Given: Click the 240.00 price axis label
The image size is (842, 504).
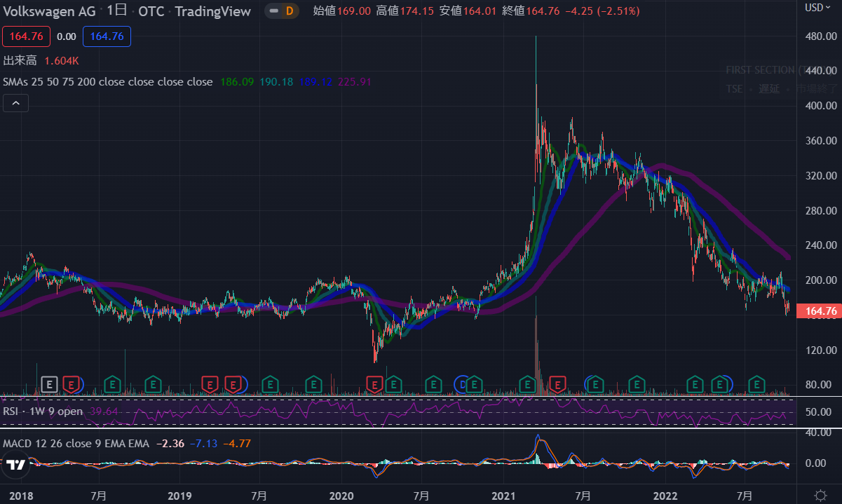Looking at the screenshot, I should pos(822,245).
